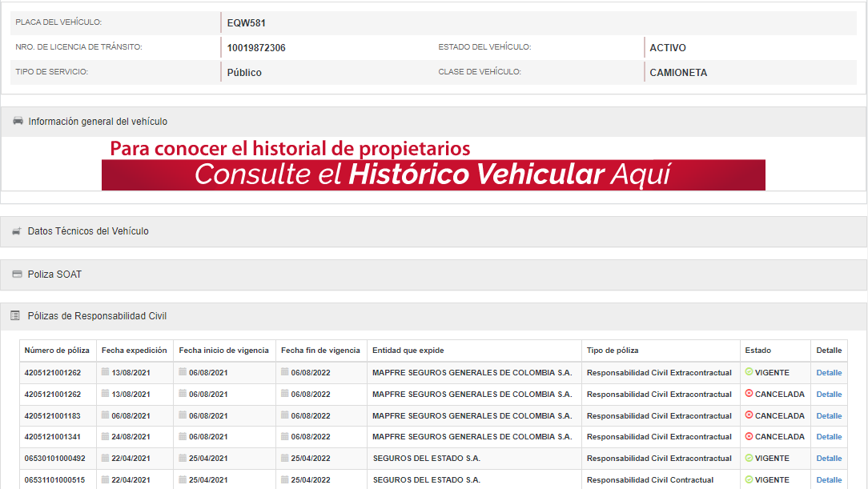Screen dimensions: 868x489
Task: Click the calendar icon in the Fecha expedición cell of policy 4205121001183
Action: (105, 415)
